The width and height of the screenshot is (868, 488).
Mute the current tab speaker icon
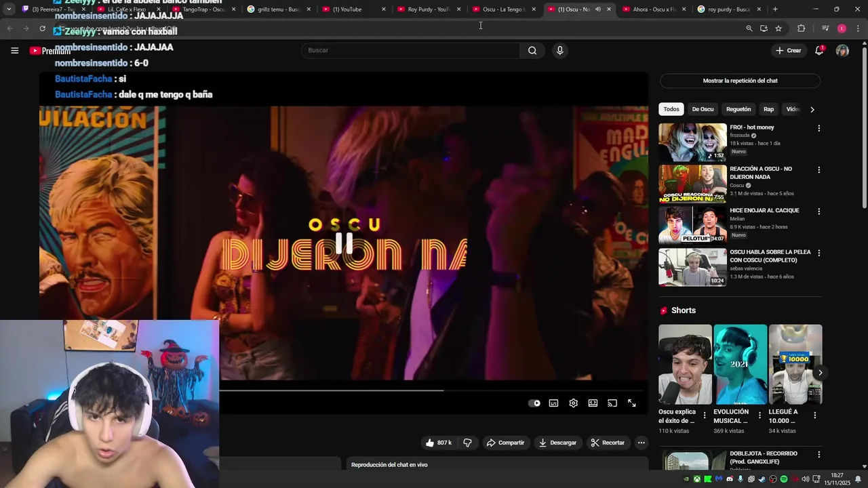pyautogui.click(x=597, y=9)
